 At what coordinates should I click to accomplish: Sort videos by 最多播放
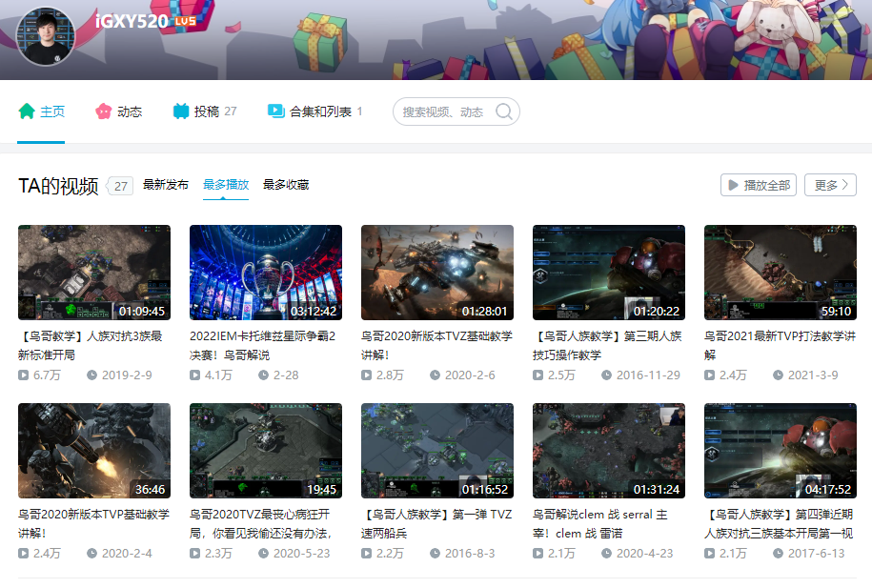tap(226, 184)
